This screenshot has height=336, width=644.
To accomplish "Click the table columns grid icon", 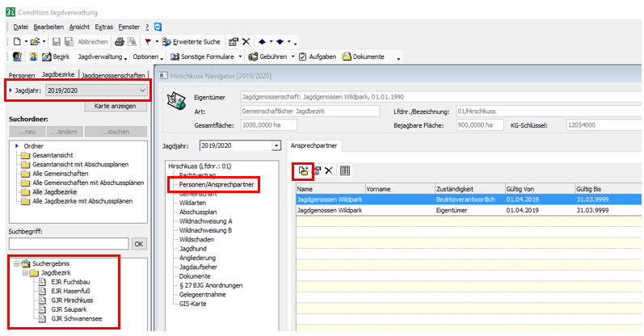I will point(345,170).
